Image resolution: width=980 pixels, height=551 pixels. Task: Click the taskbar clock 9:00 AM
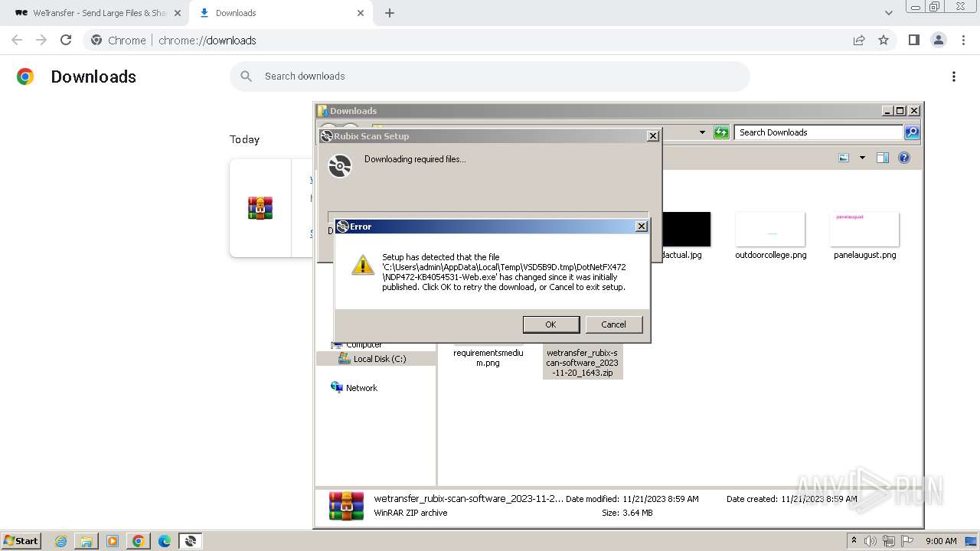(x=941, y=541)
